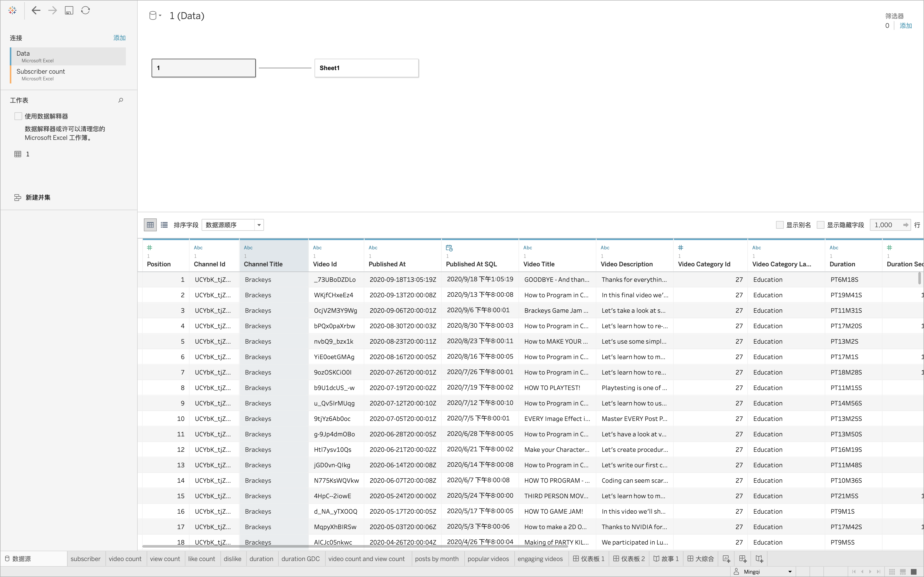Switch to the list metadata view icon
This screenshot has width=924, height=577.
(164, 225)
